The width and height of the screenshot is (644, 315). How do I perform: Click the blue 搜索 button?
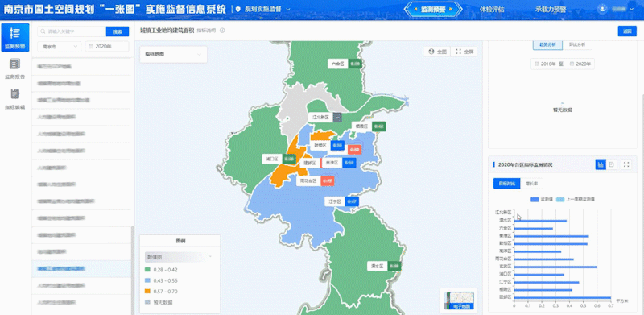click(x=118, y=31)
